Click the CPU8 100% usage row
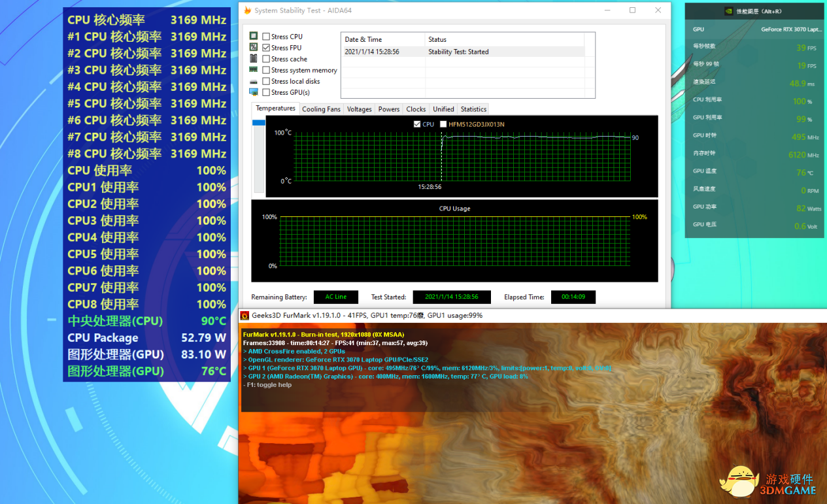Viewport: 827px width, 504px height. 146,304
